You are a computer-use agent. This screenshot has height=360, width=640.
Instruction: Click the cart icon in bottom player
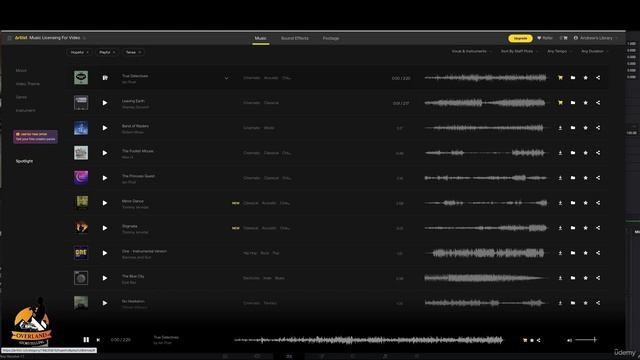click(x=525, y=340)
